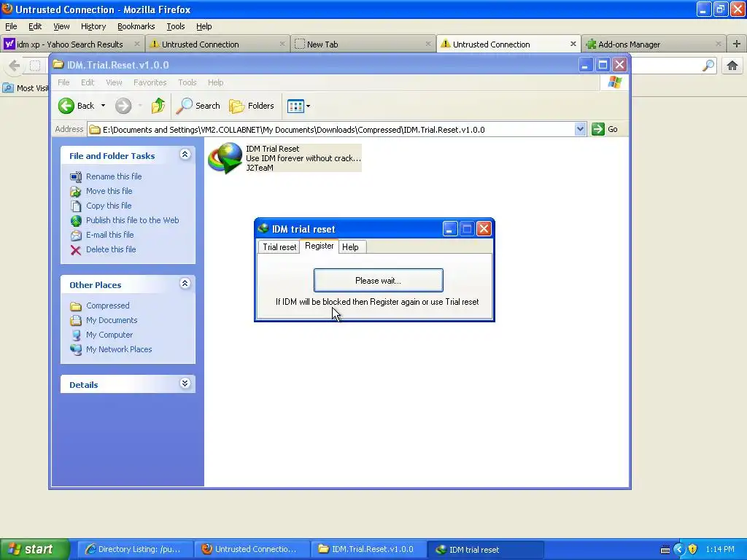Expand the Details panel
This screenshot has height=560, width=747.
[185, 384]
